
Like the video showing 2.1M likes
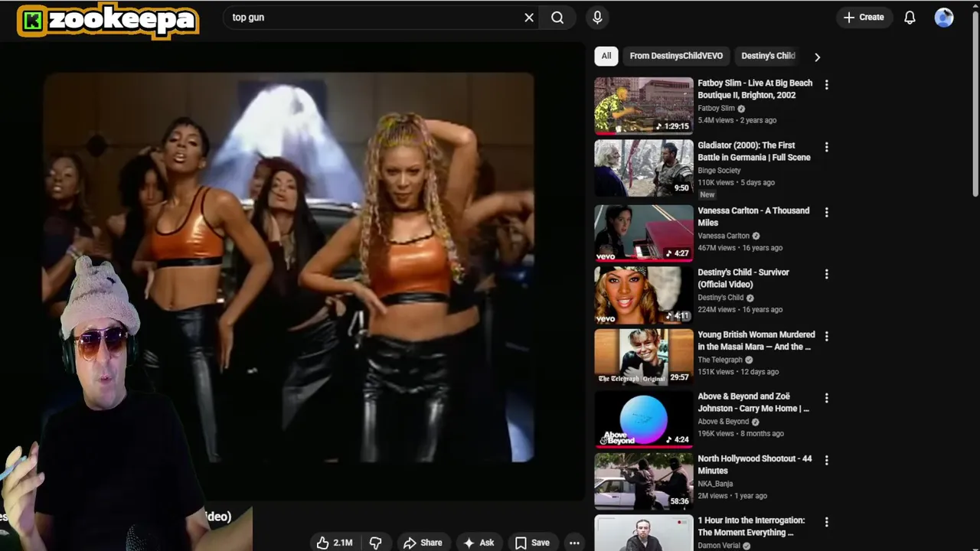[335, 543]
